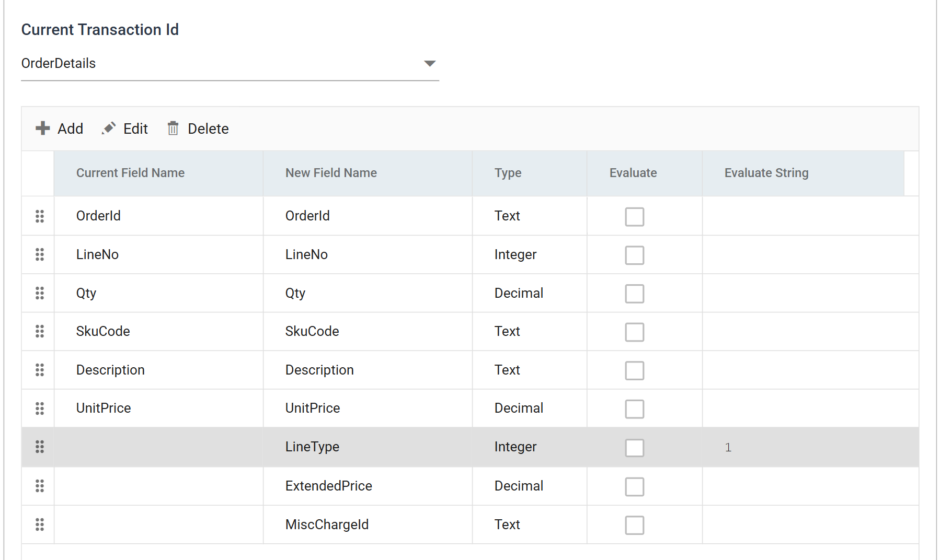Click the Delete button label
Image resolution: width=940 pixels, height=560 pixels.
[x=208, y=129]
